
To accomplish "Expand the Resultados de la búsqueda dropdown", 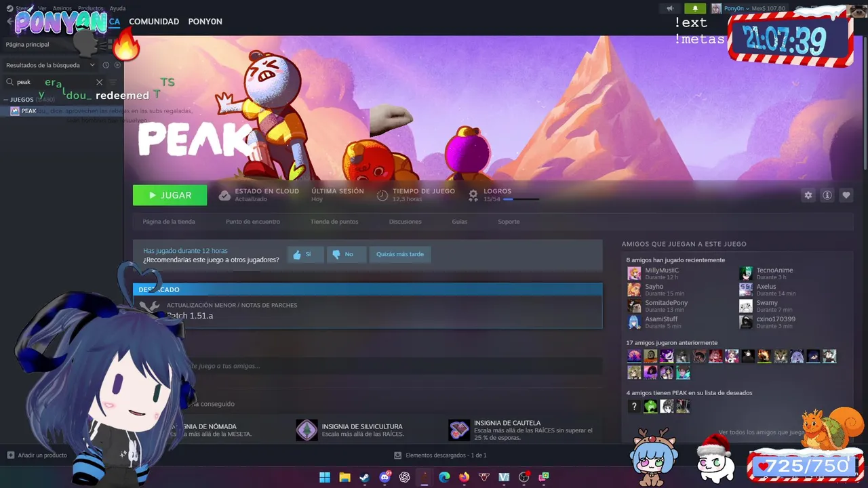I will pyautogui.click(x=51, y=65).
